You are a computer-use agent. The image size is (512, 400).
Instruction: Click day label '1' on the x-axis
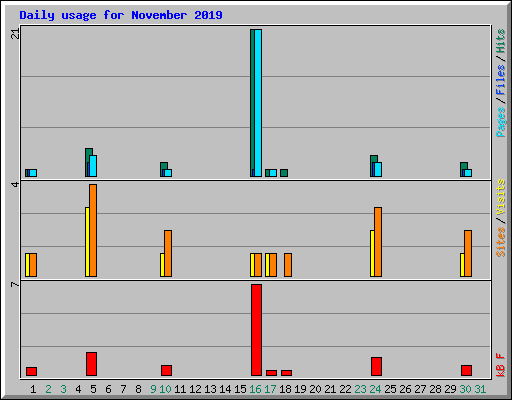coord(33,389)
